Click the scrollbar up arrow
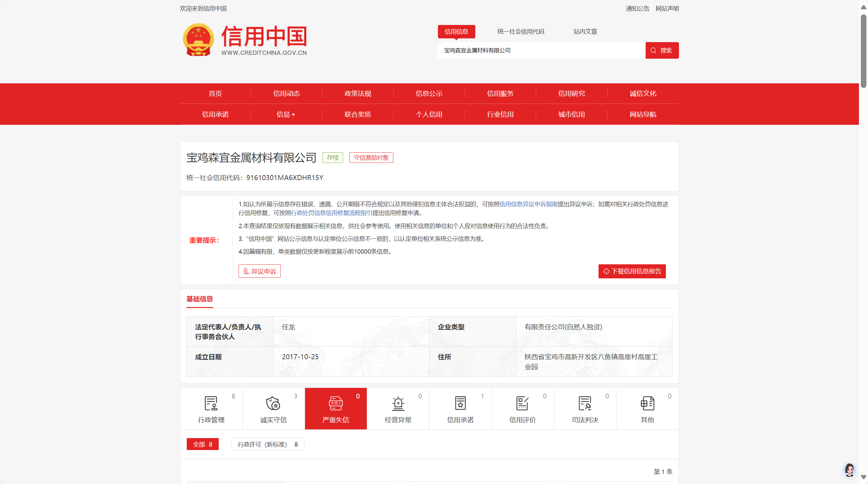This screenshot has height=484, width=868. pos(863,7)
